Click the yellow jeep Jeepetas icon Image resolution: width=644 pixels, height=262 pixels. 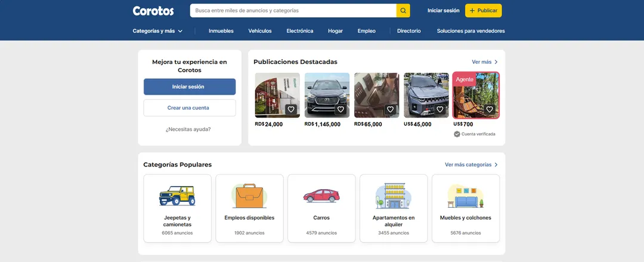[178, 195]
